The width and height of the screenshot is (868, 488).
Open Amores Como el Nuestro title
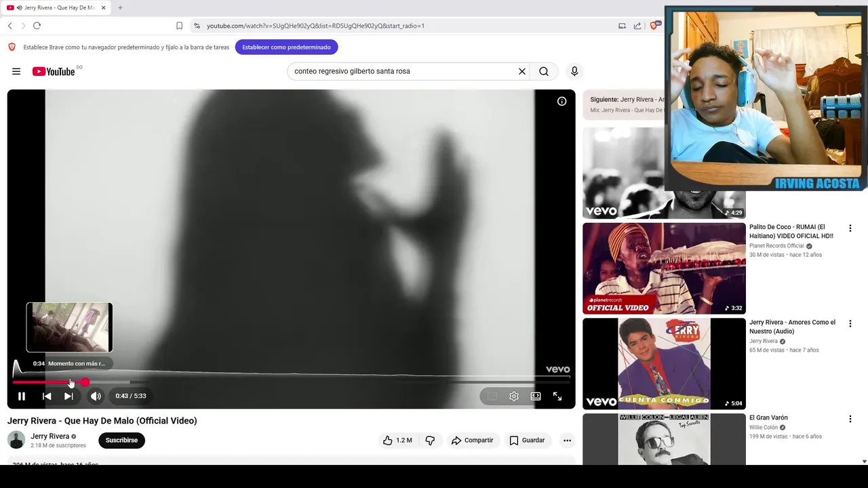(x=792, y=327)
